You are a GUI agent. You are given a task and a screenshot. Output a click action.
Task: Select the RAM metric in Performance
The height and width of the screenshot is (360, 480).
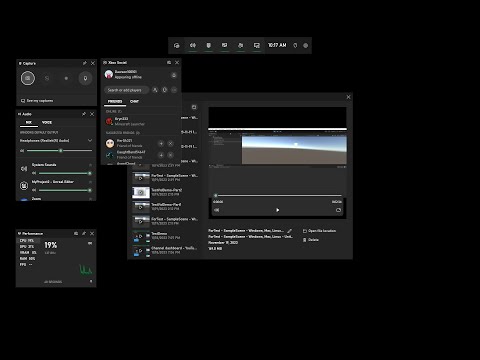(28, 259)
